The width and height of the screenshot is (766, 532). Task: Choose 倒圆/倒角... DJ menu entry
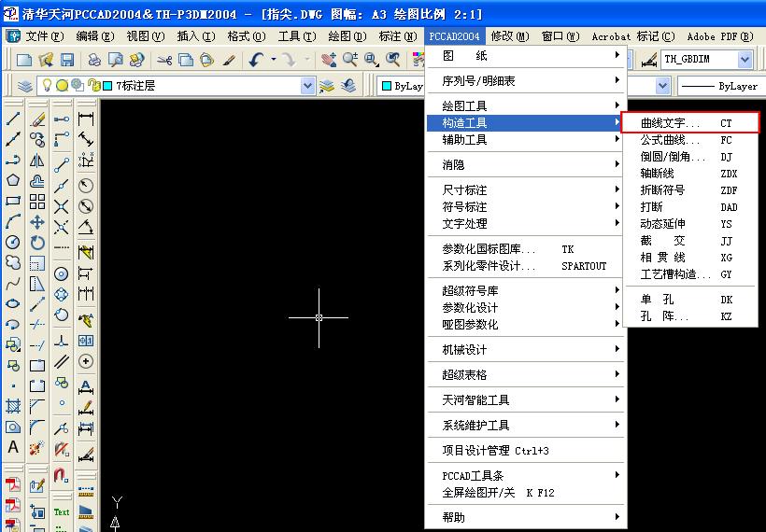[x=690, y=157]
